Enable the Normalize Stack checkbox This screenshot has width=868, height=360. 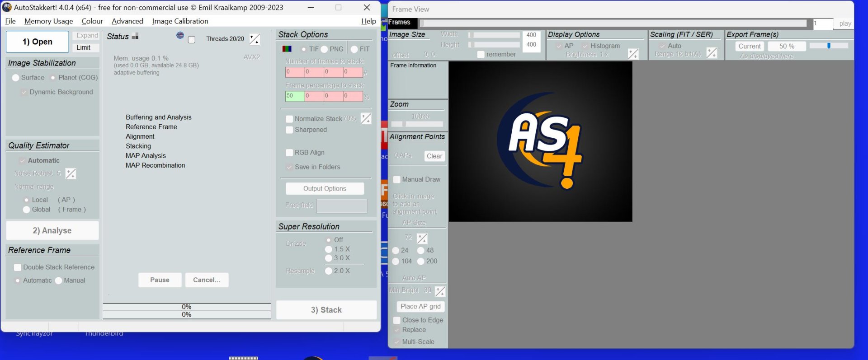tap(289, 119)
